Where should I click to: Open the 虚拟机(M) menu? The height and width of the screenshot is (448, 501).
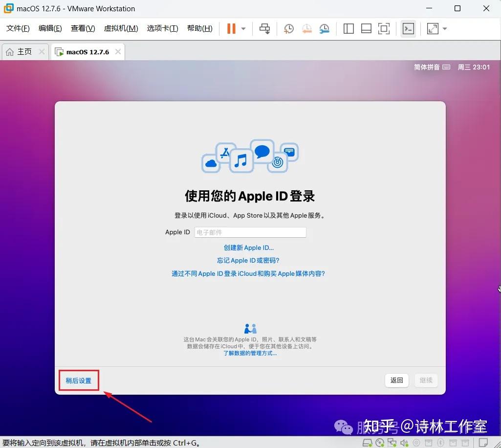click(x=121, y=28)
